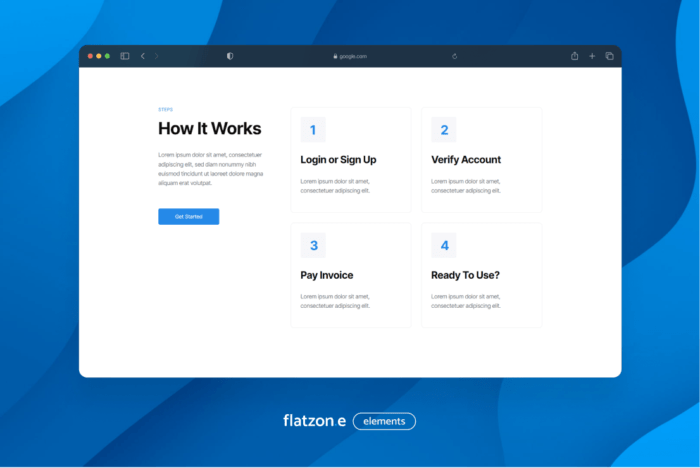Click the Verify Account card title

pyautogui.click(x=466, y=160)
